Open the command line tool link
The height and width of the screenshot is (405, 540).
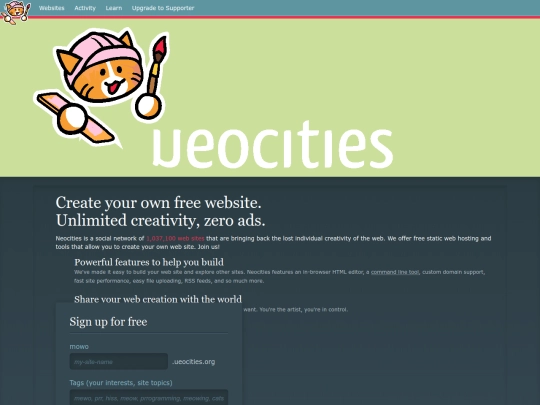pos(395,272)
